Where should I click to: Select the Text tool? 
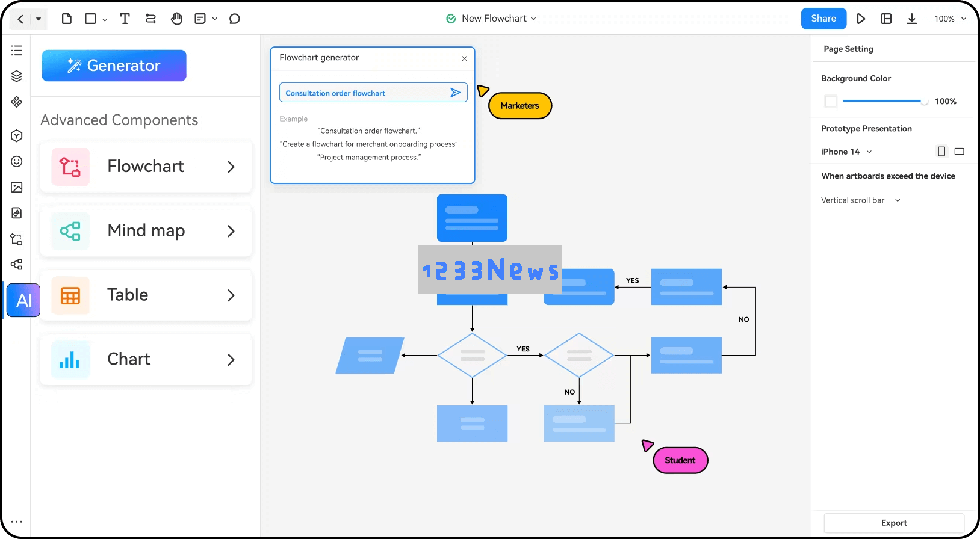click(125, 19)
